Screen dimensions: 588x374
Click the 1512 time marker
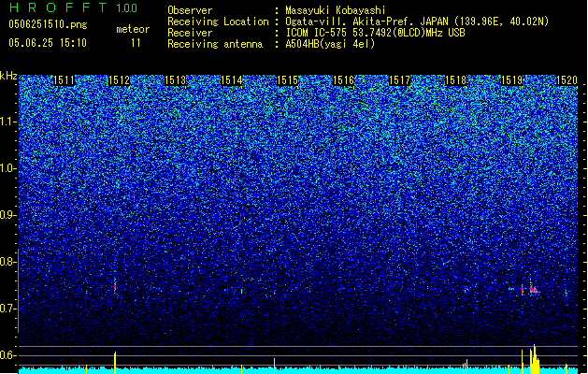pos(120,80)
